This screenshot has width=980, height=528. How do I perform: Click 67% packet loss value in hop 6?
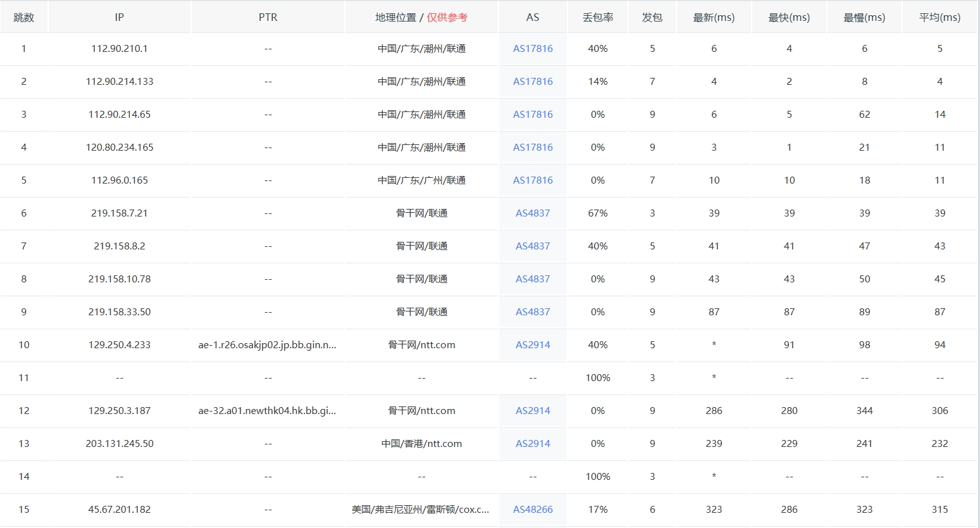(x=598, y=213)
